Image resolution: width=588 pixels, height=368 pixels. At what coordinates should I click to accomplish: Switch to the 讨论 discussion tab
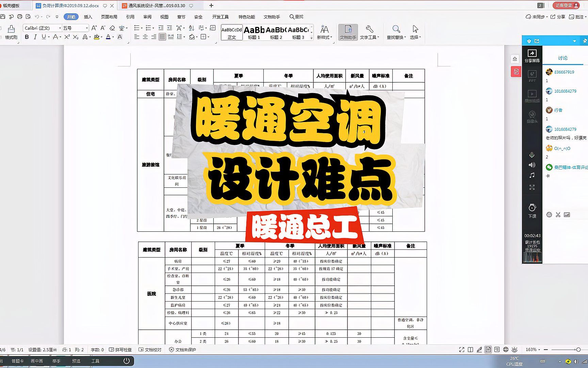pos(563,58)
